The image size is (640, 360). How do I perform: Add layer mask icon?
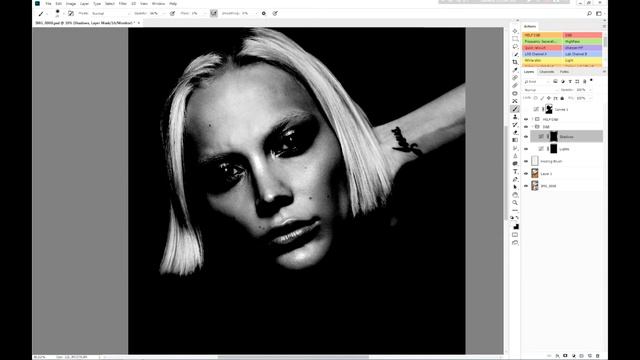point(565,356)
